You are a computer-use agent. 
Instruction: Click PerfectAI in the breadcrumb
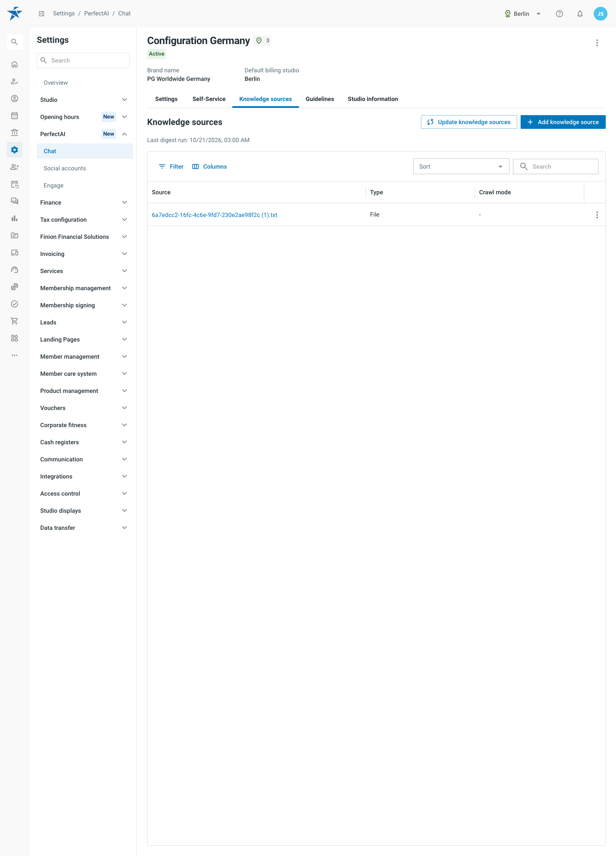tap(96, 13)
